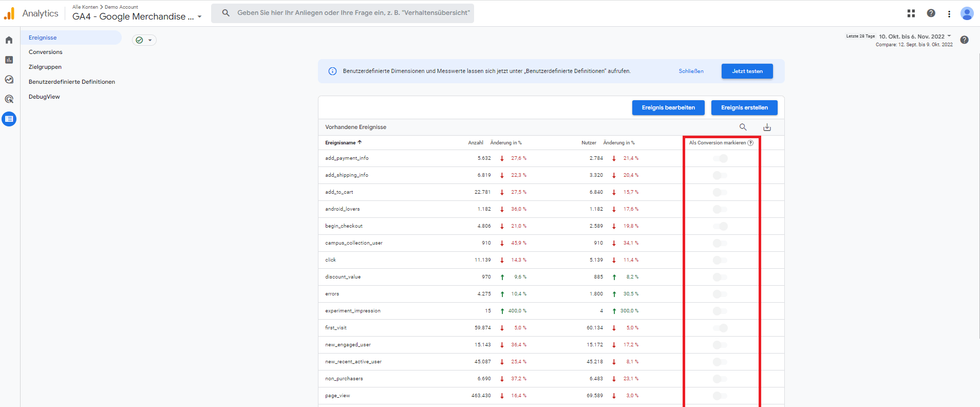Toggle conversion for first_visit

click(x=720, y=328)
